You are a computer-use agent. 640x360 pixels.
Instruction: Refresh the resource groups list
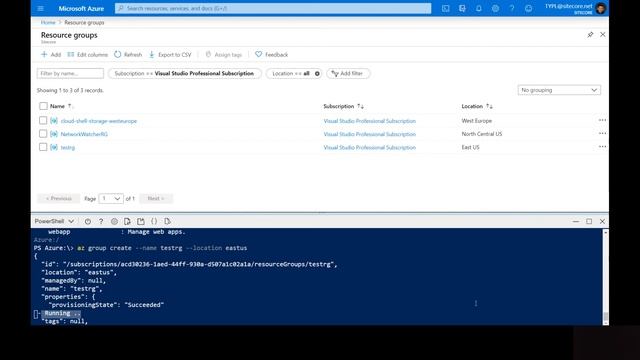(x=128, y=54)
